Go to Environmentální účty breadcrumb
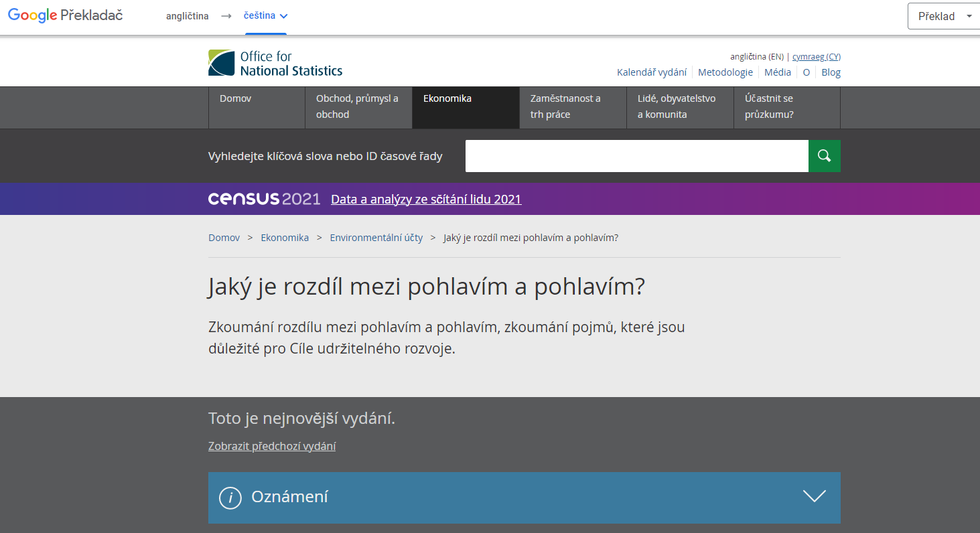Viewport: 980px width, 533px height. click(x=376, y=238)
